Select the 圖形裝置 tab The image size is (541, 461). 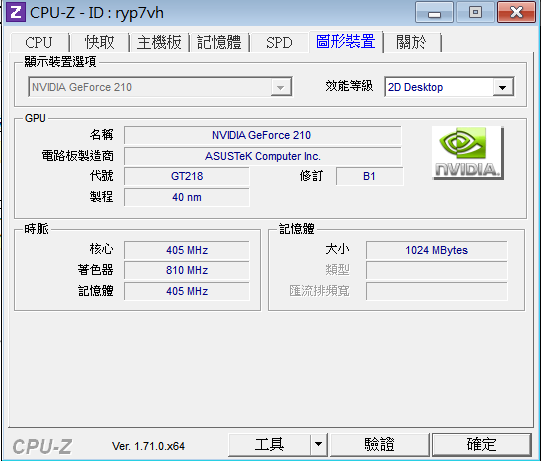point(346,42)
